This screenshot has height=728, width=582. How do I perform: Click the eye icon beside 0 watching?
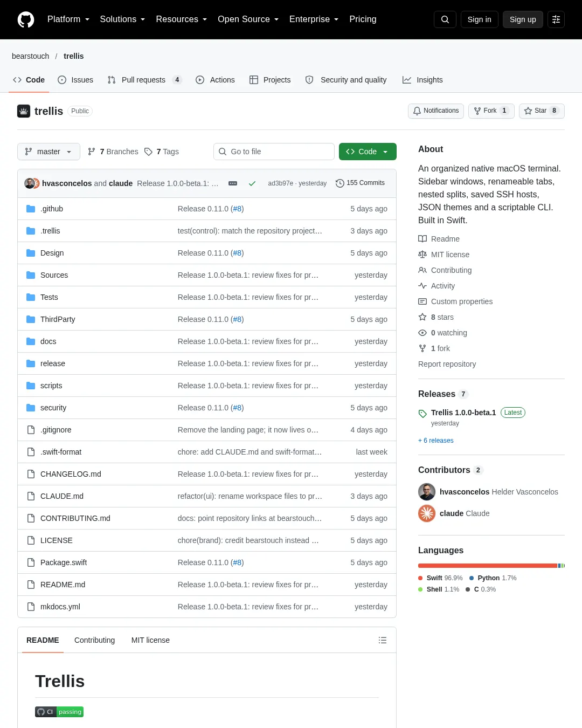pos(422,333)
